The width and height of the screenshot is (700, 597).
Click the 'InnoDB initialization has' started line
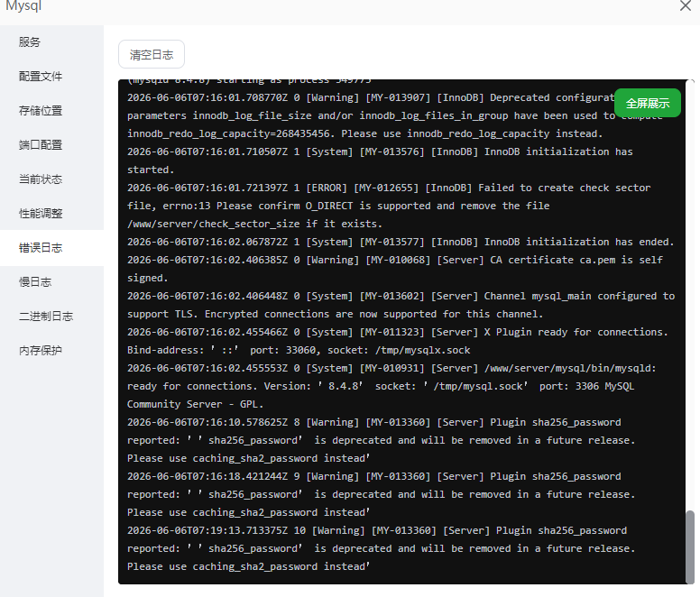(380, 152)
